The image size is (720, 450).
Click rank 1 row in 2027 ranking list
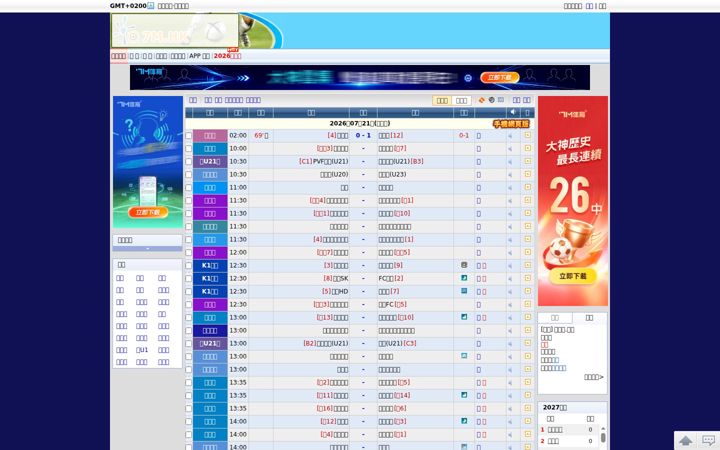pos(569,430)
